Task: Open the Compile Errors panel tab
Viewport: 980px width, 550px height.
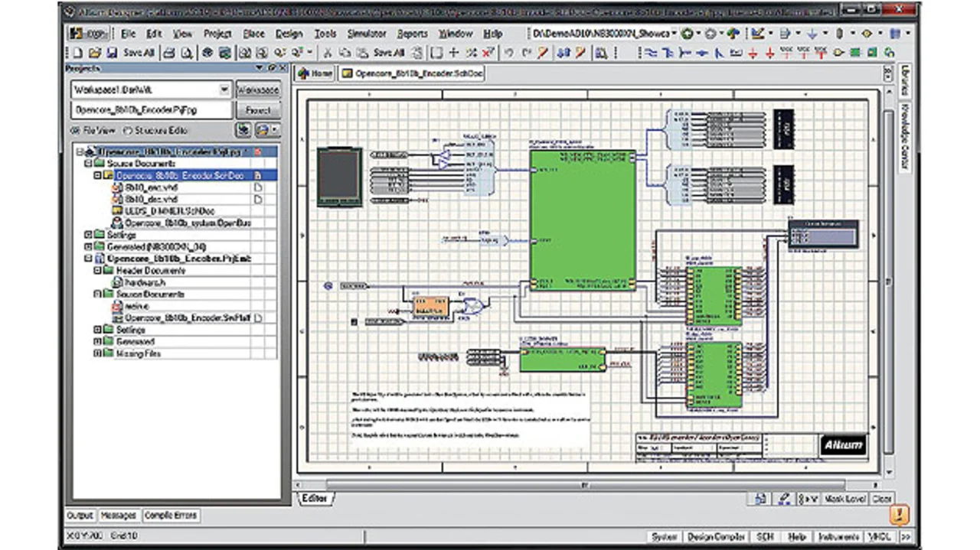Action: coord(170,516)
